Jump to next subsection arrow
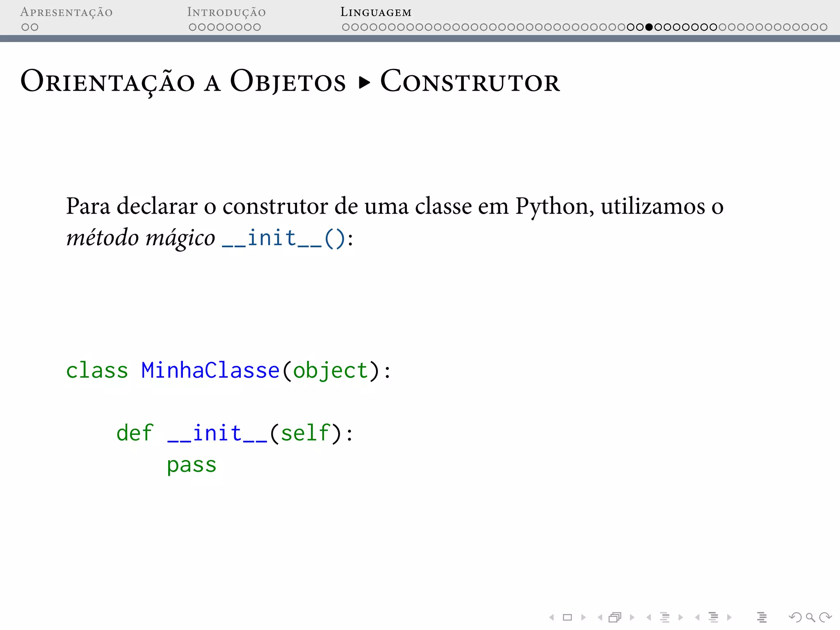 [x=681, y=617]
